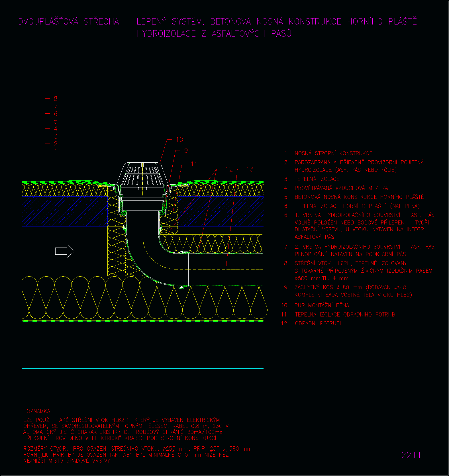
Task: Pick layer number "4" on the vertical leader
Action: pos(56,129)
